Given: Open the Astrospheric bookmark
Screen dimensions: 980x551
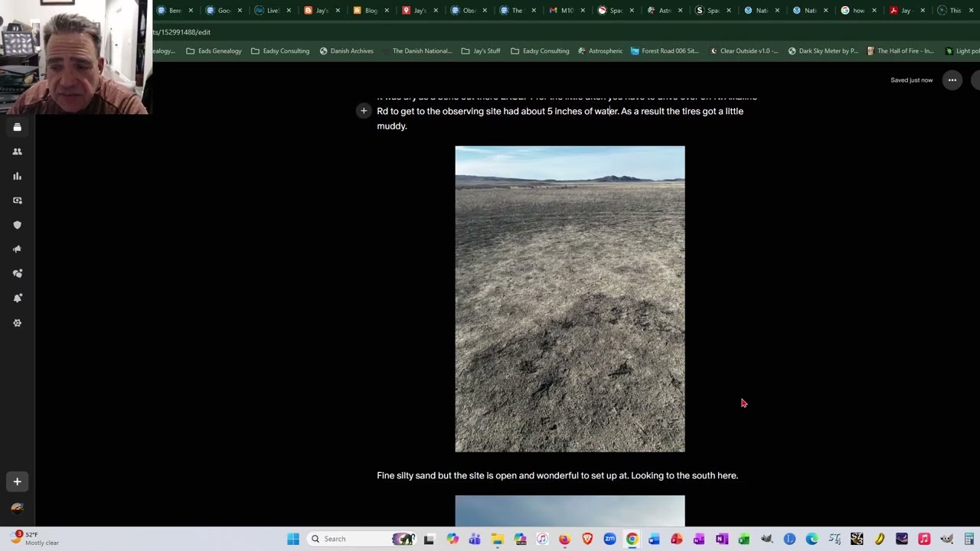Looking at the screenshot, I should [600, 51].
